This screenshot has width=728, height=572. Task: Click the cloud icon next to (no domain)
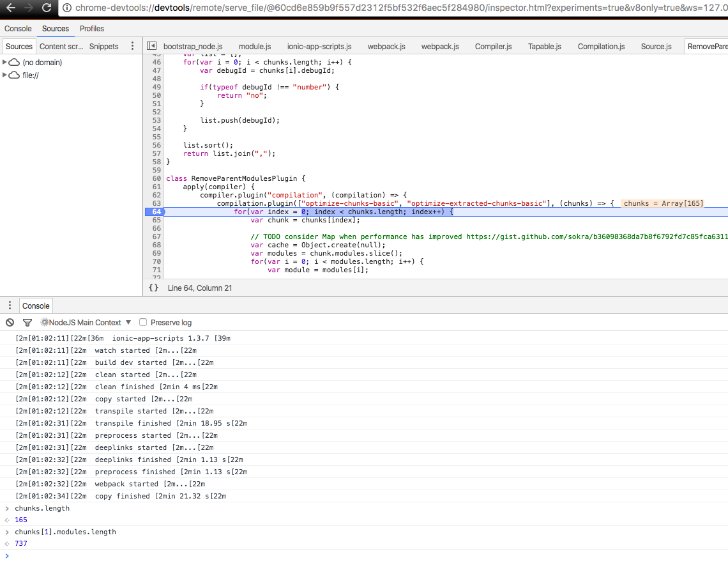point(15,62)
